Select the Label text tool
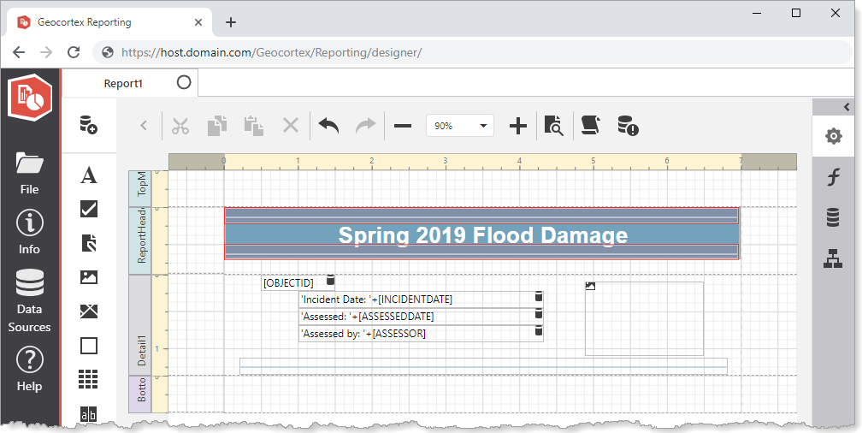 click(88, 175)
